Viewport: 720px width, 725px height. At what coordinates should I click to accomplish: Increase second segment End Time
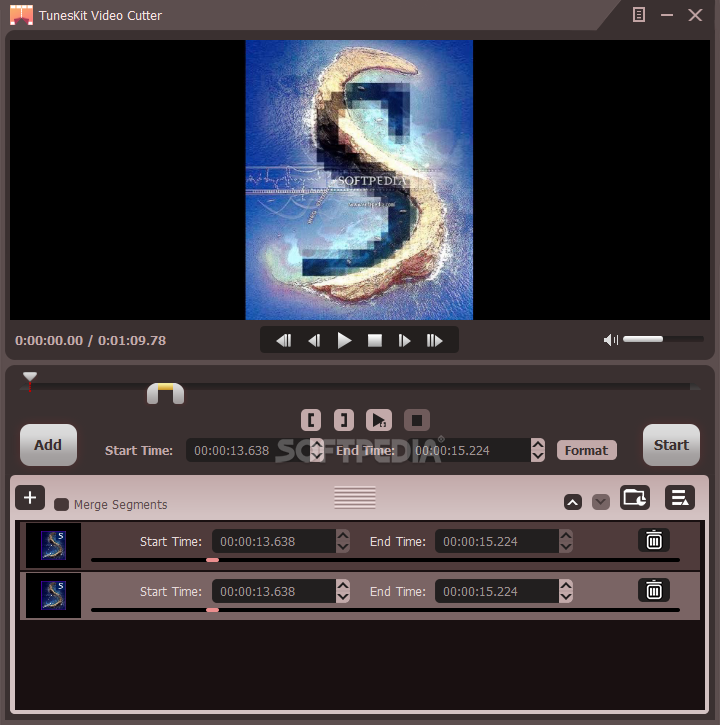(566, 585)
